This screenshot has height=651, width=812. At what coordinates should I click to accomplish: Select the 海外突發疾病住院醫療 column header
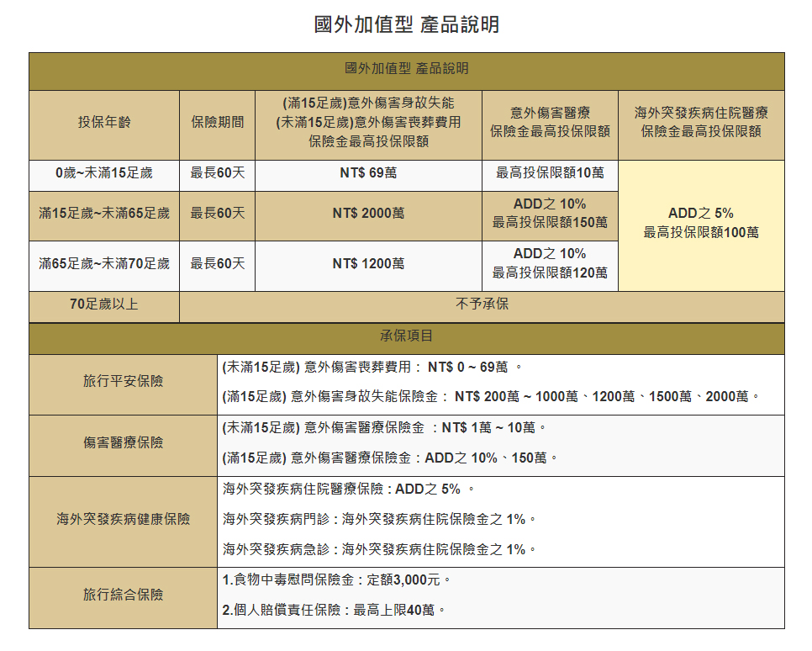coord(700,122)
